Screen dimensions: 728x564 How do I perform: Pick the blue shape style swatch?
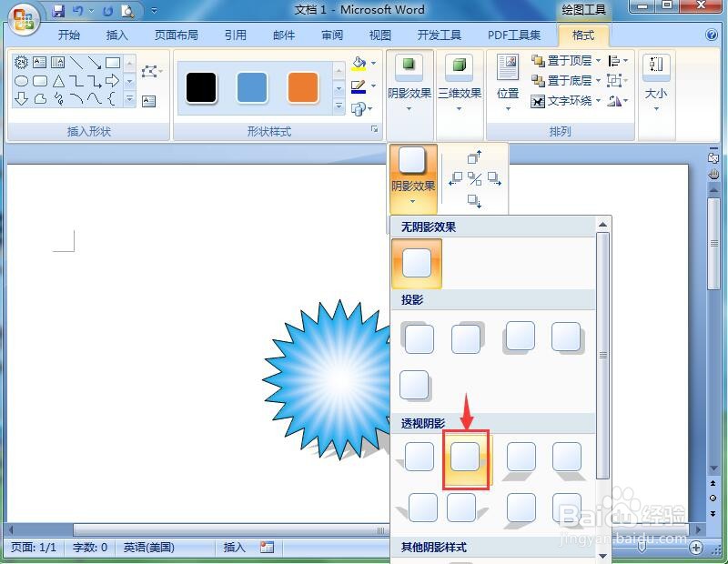coord(252,87)
